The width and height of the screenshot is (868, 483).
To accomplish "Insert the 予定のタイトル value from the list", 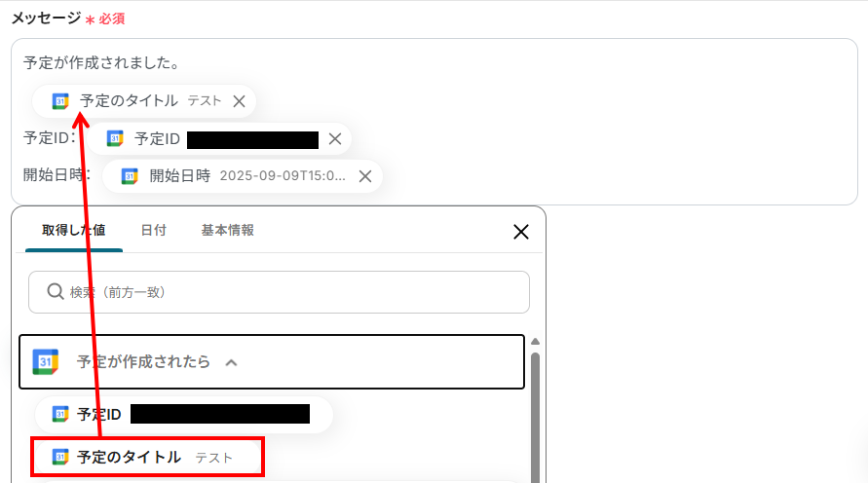I will click(147, 457).
